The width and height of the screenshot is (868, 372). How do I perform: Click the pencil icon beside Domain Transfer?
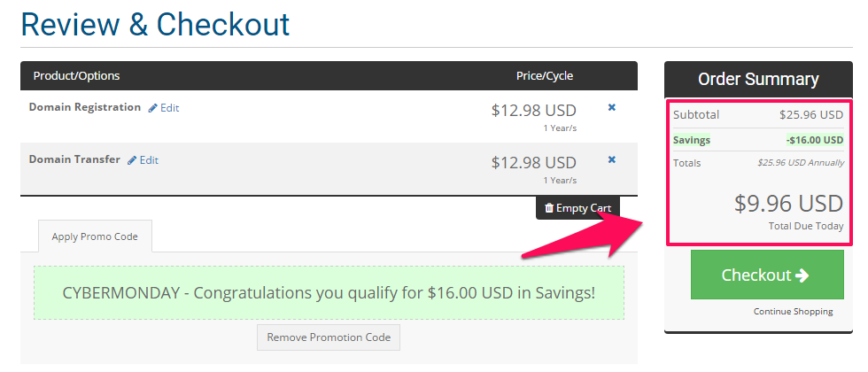coord(132,160)
